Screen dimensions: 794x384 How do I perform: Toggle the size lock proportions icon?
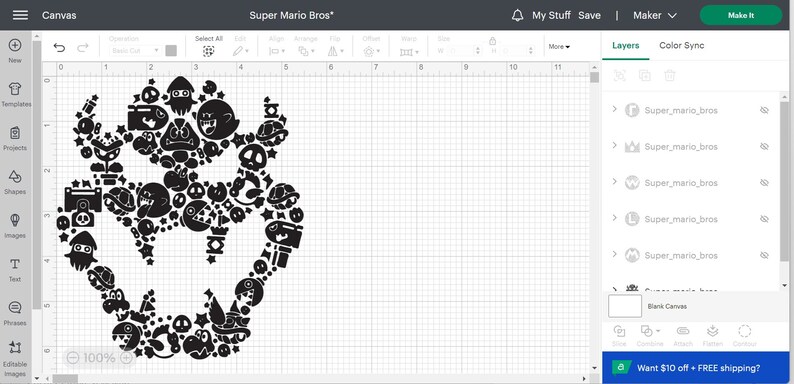[x=492, y=42]
